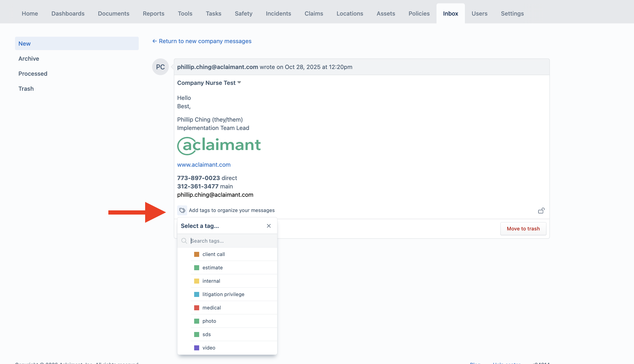Go to the Assets tab
The height and width of the screenshot is (364, 634).
[386, 13]
